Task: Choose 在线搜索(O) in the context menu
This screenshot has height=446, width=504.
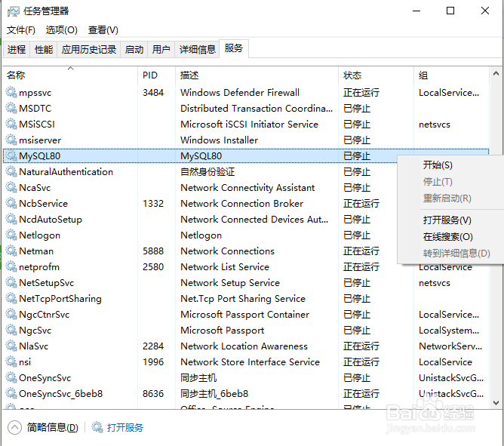Action: pos(447,237)
